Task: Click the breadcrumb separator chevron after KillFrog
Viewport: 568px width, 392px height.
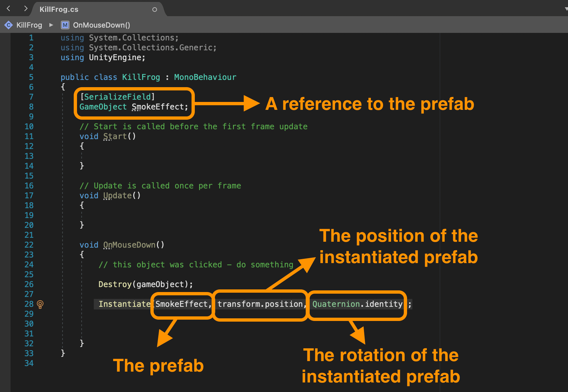Action: (x=51, y=25)
